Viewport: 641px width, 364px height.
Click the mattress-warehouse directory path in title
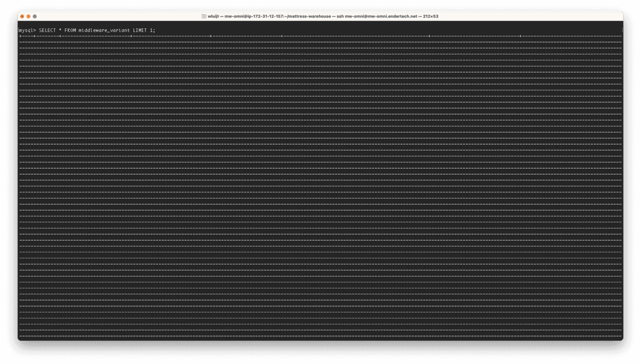pyautogui.click(x=308, y=17)
